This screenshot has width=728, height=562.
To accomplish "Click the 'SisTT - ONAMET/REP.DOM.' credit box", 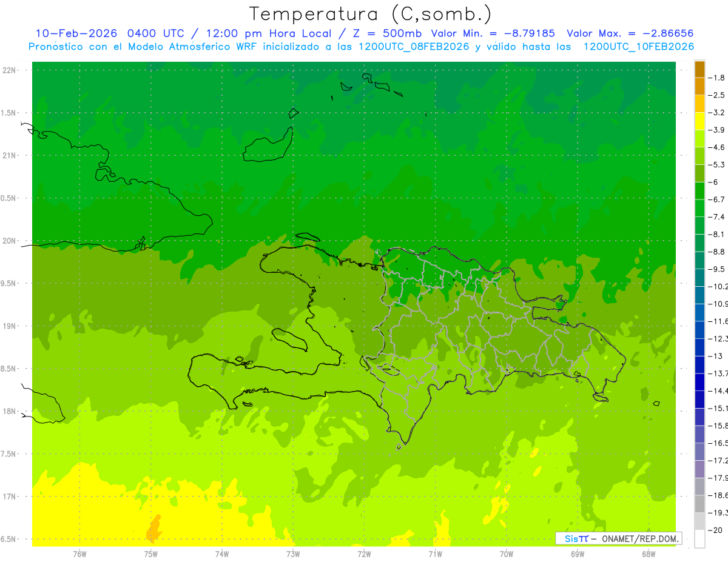I will [618, 538].
